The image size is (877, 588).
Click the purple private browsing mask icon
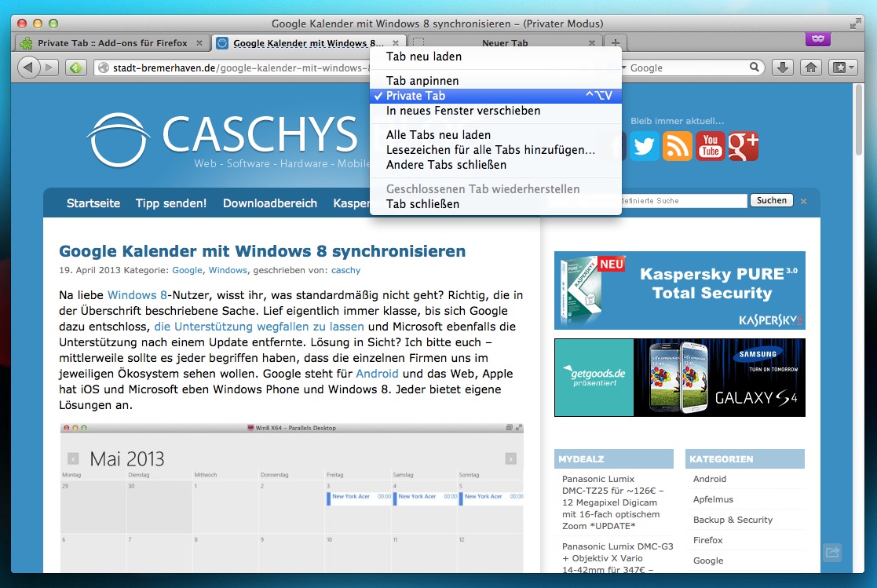click(818, 38)
